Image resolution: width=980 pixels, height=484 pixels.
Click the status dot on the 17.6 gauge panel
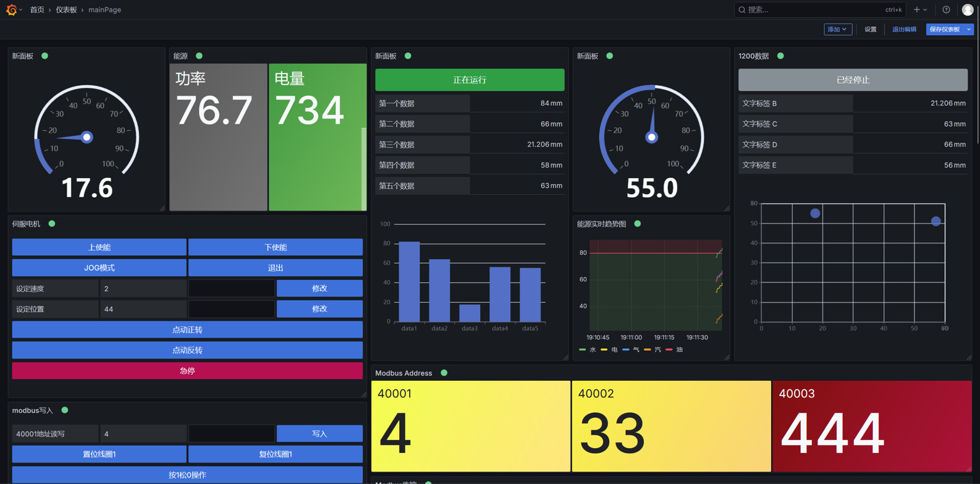[x=44, y=56]
